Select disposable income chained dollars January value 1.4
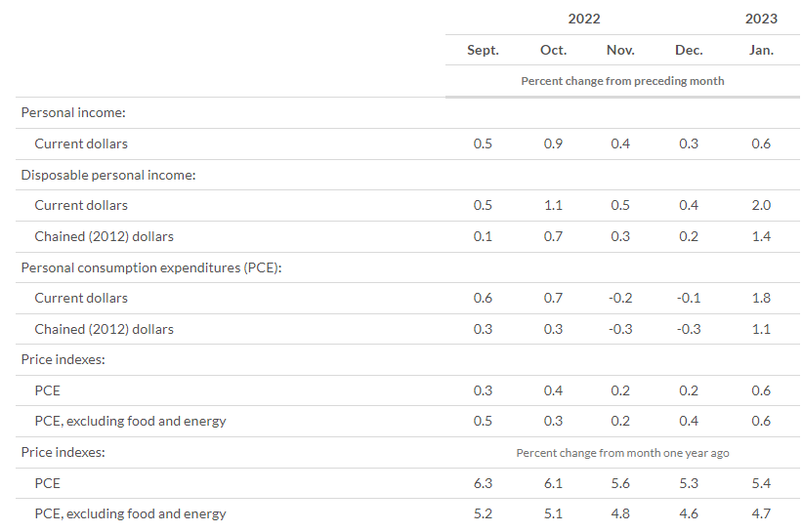 [761, 236]
